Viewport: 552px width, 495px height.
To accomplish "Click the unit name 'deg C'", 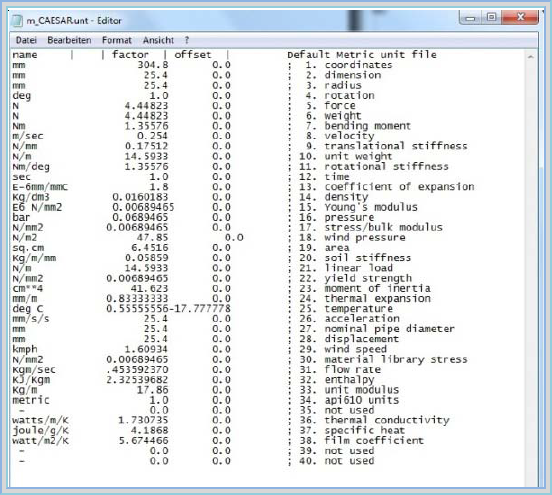I will (28, 309).
